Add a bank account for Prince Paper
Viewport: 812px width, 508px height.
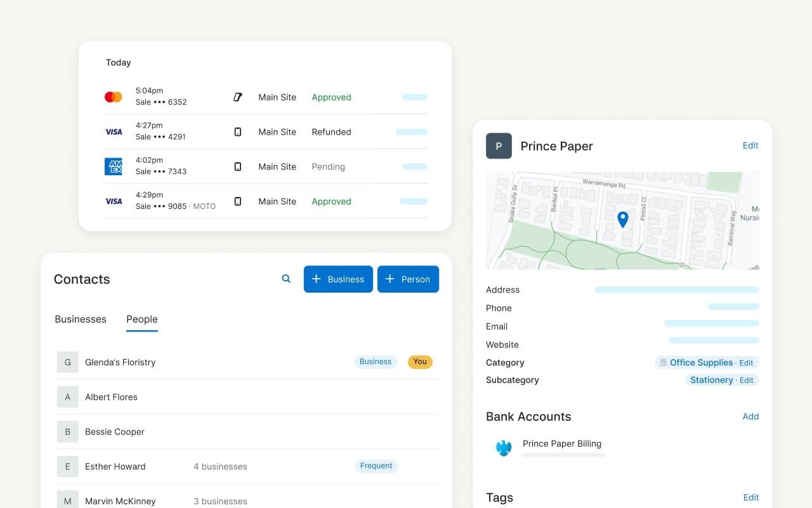point(750,416)
